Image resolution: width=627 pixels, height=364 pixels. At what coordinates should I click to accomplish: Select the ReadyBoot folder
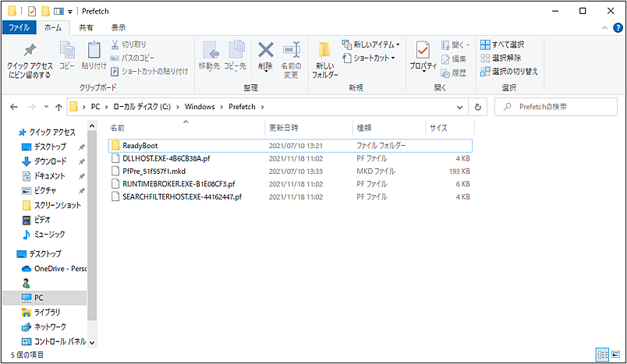point(290,146)
